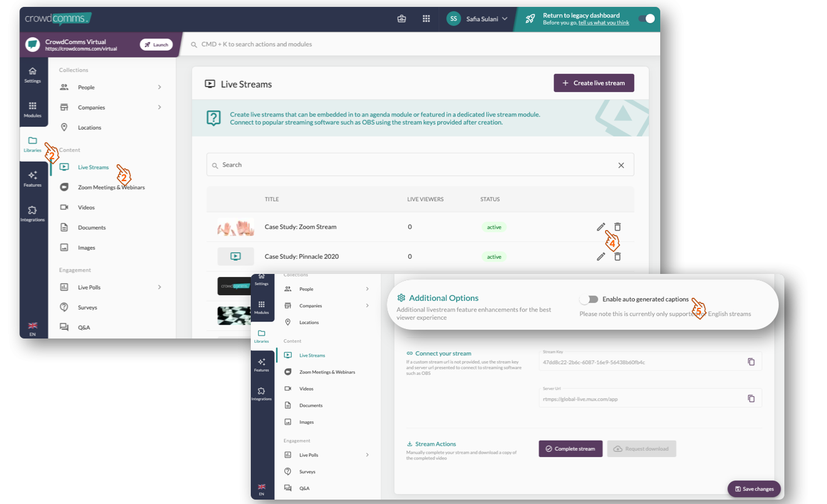Select Live Streams in the list page Content menu
Screen dimensions: 827x504
(93, 167)
